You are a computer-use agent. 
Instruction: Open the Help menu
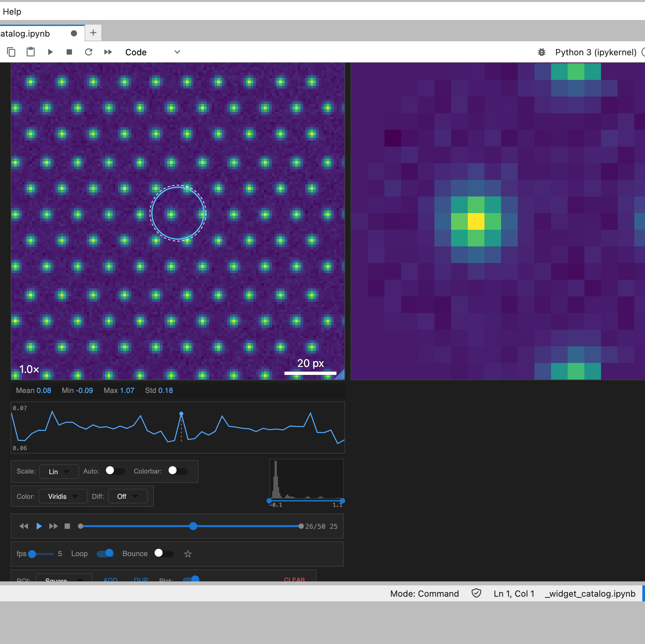[12, 11]
